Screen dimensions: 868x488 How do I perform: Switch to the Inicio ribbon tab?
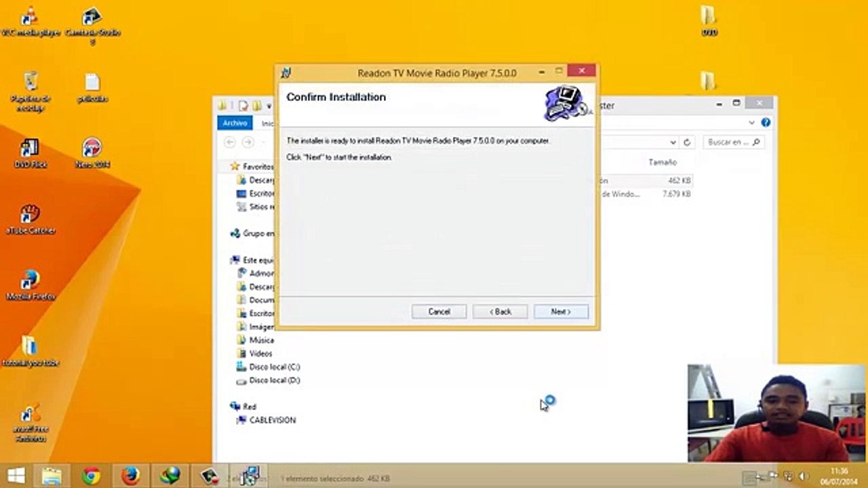(x=268, y=123)
